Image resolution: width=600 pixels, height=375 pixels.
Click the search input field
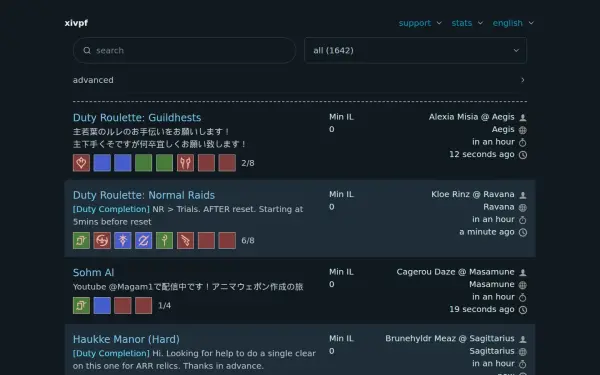pyautogui.click(x=184, y=51)
